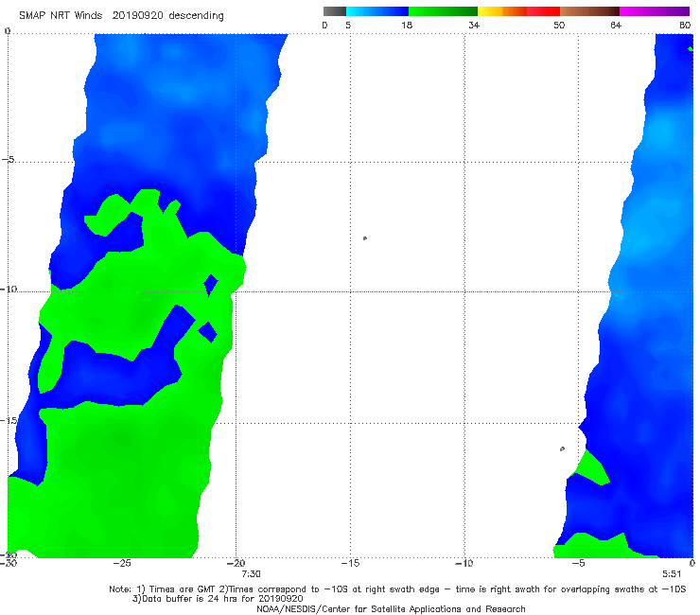Click the small island marker near -14 longitude
The height and width of the screenshot is (615, 700).
point(365,238)
